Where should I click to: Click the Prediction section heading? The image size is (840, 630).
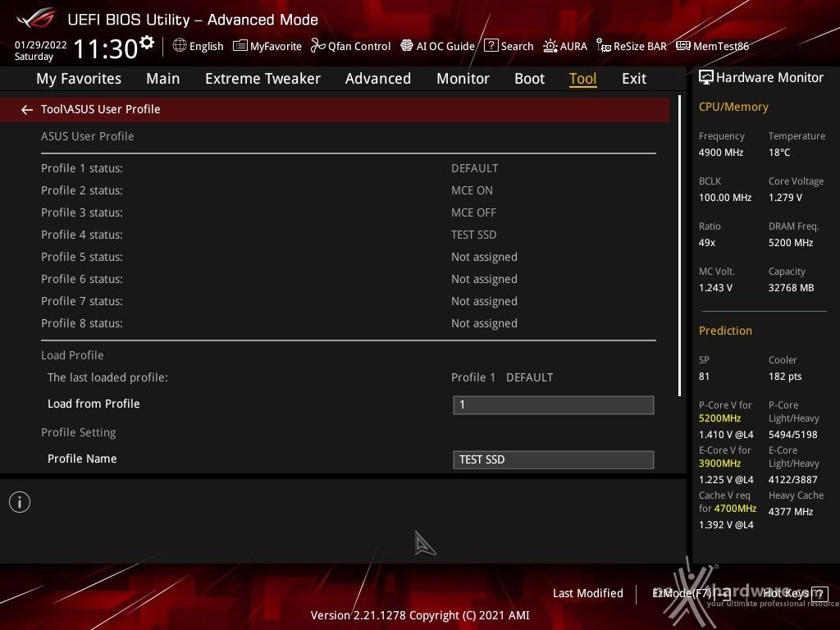click(725, 331)
